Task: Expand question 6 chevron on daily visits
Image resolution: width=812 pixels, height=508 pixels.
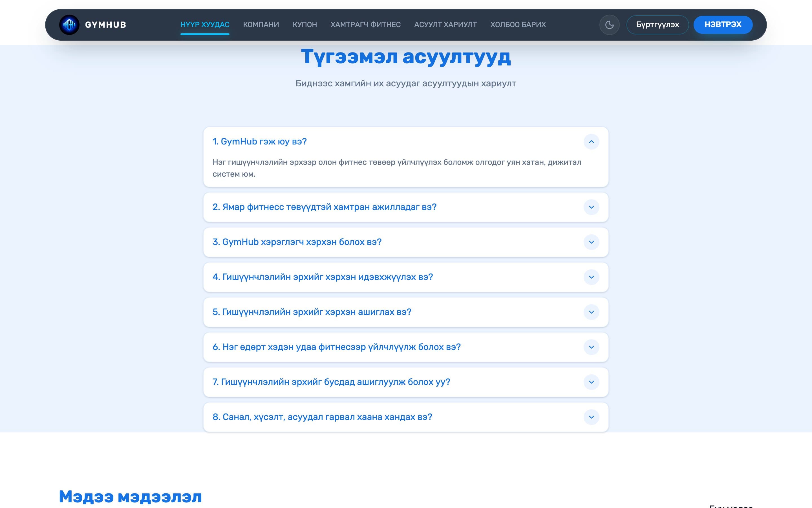Action: 591,347
